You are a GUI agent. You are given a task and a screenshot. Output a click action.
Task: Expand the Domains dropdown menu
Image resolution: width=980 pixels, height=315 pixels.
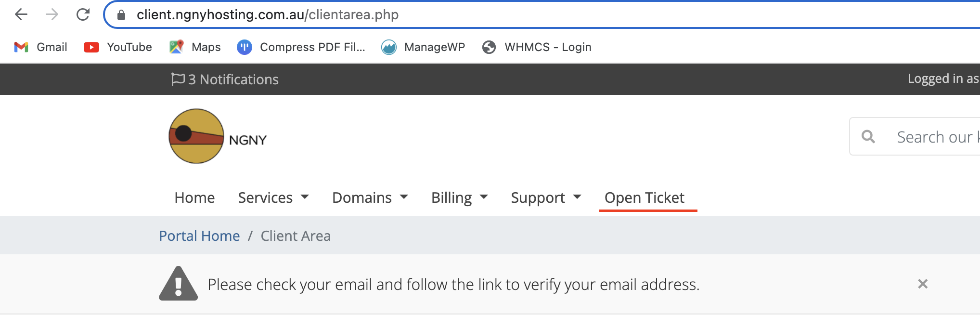coord(370,197)
